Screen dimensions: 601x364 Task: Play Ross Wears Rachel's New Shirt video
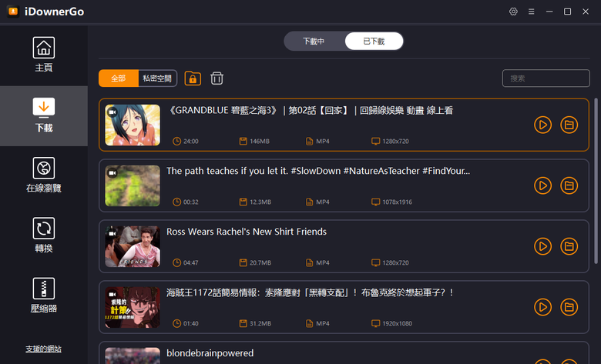point(542,246)
